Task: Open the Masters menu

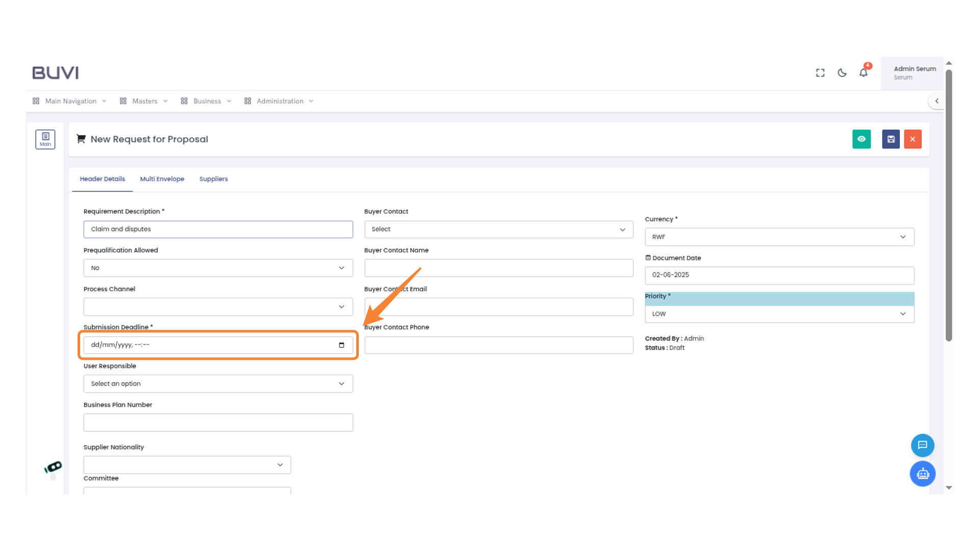Action: [144, 102]
